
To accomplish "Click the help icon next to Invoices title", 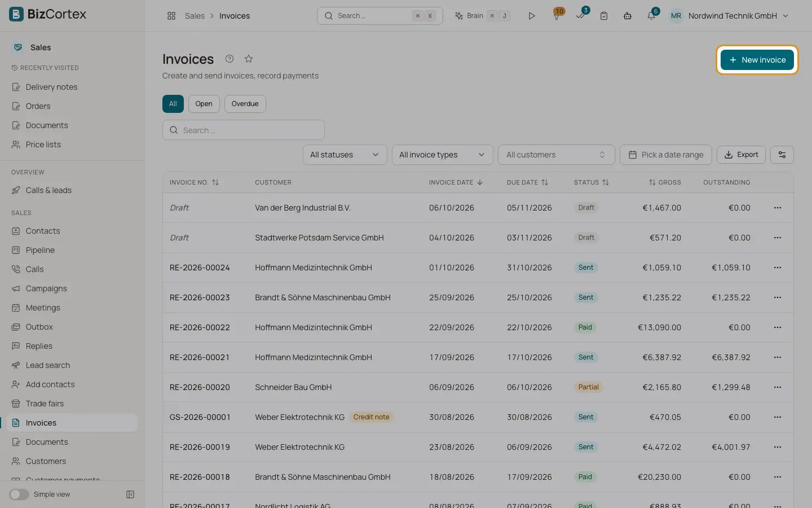I will click(x=230, y=59).
